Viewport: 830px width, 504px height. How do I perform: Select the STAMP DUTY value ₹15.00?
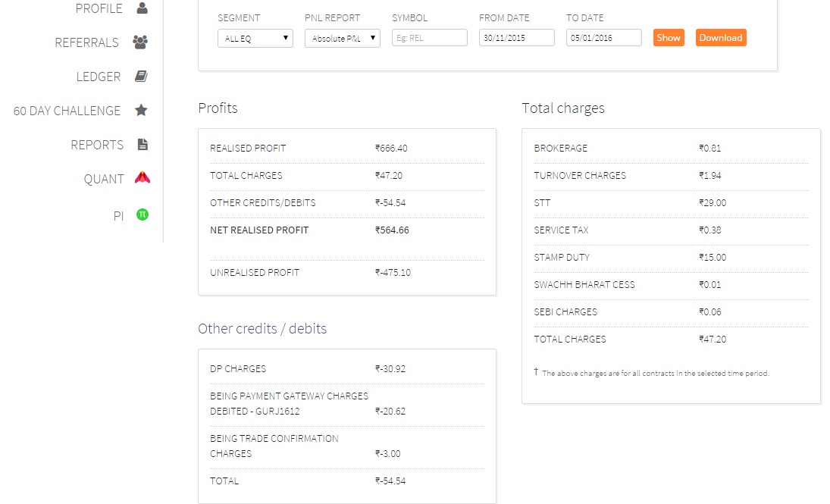point(713,257)
